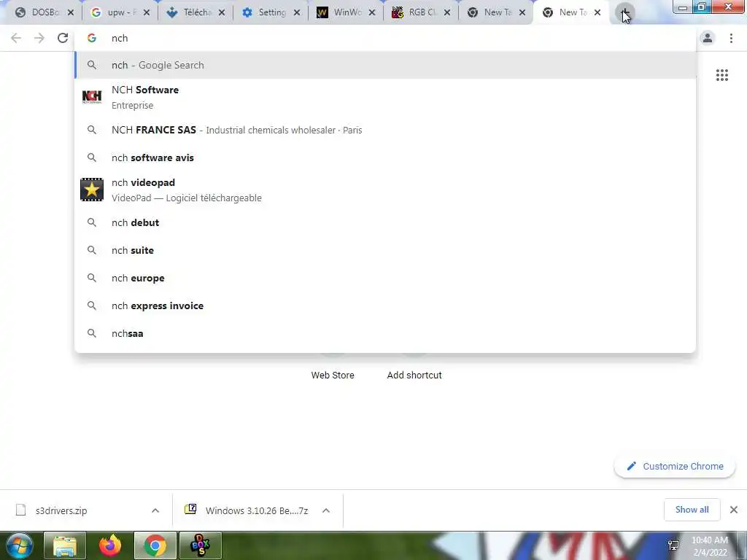Close the DOSBox tab
Image resolution: width=747 pixels, height=560 pixels.
(71, 13)
